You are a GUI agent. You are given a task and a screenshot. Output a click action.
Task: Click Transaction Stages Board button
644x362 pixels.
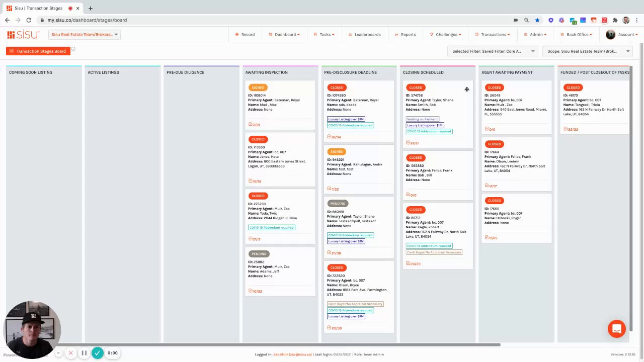38,51
